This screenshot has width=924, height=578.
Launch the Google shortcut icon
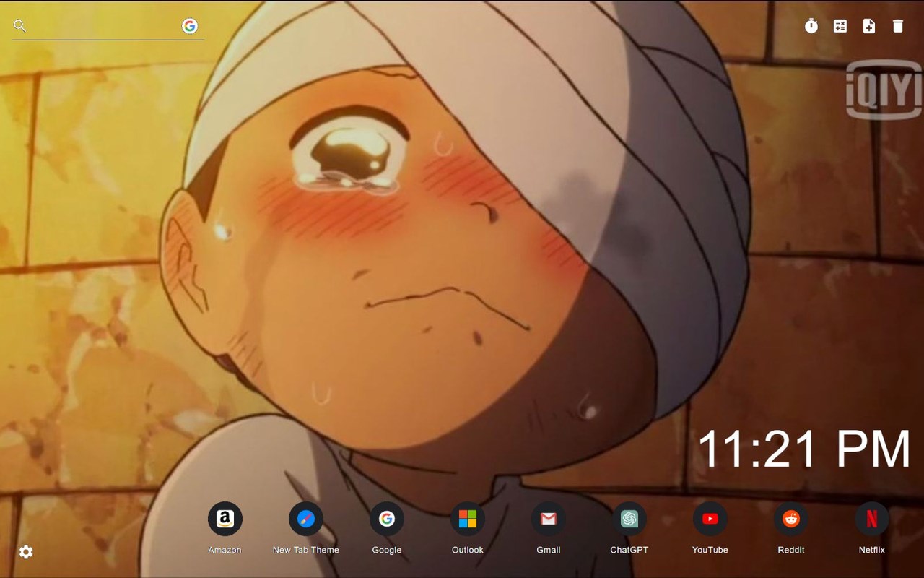coord(387,519)
